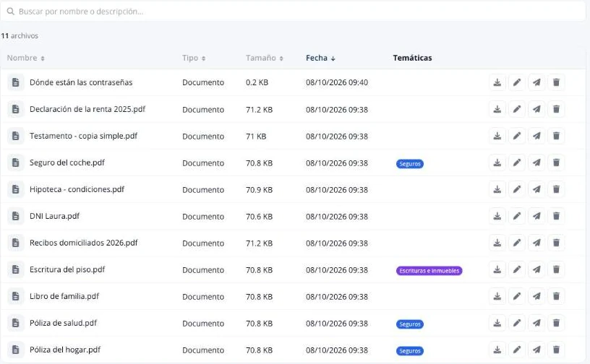Edit 'Dónde están las contraseñas' entry

pyautogui.click(x=517, y=82)
